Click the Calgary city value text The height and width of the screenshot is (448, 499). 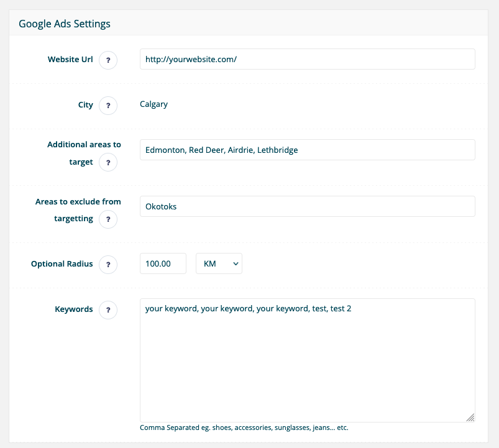tap(154, 104)
